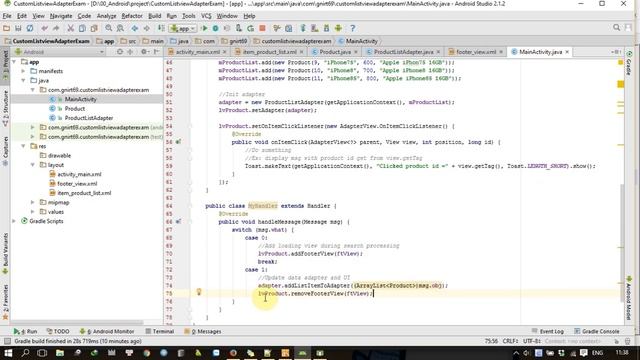Click the Project panel horizontal scrollbar
This screenshot has width=640, height=360.
coord(78,322)
